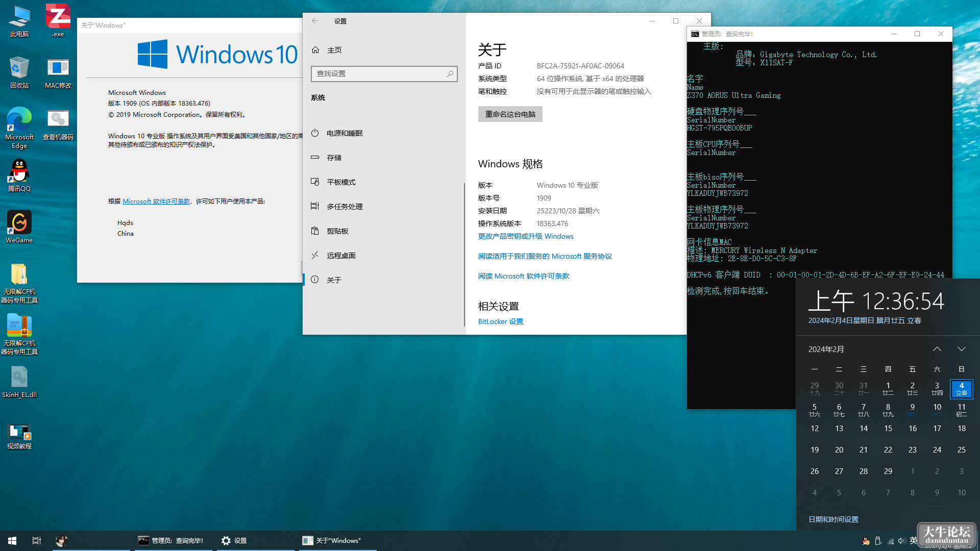
Task: Click the back arrow in Settings
Action: pos(315,21)
